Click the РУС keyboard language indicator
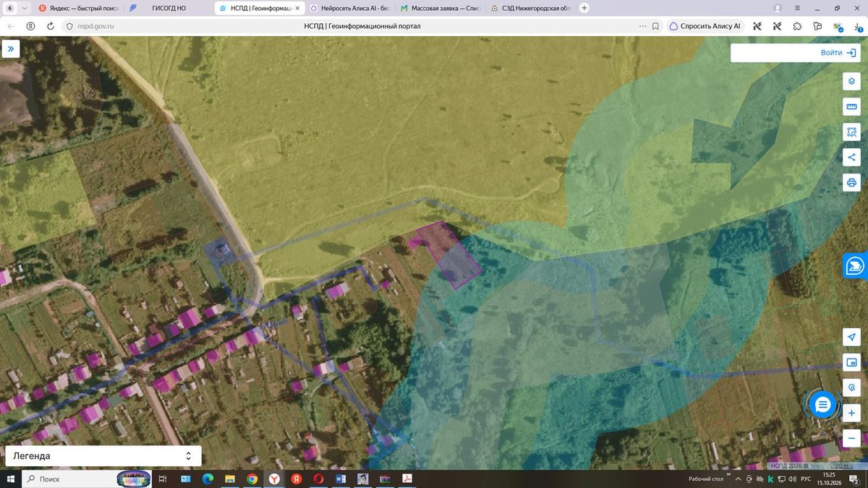The image size is (868, 488). (x=805, y=479)
